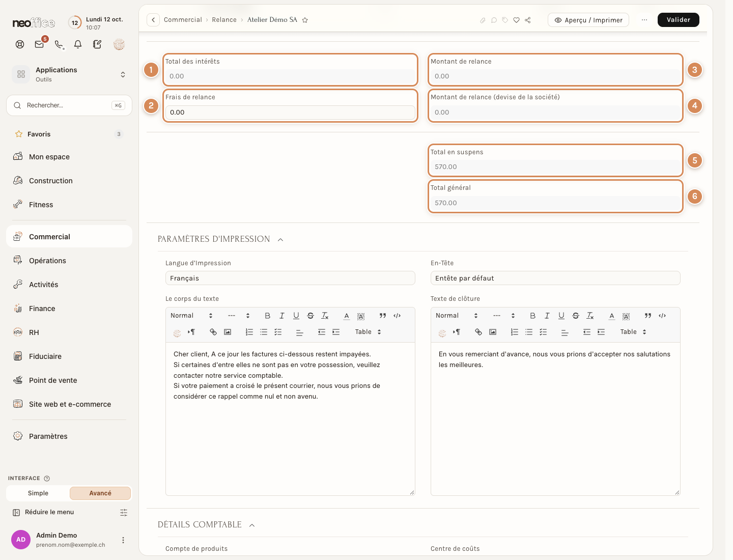Select Avancé interface mode
The height and width of the screenshot is (560, 733).
coord(100,493)
